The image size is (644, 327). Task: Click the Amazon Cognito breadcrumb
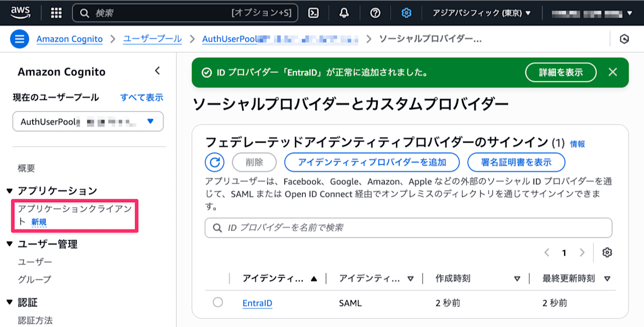pyautogui.click(x=69, y=39)
